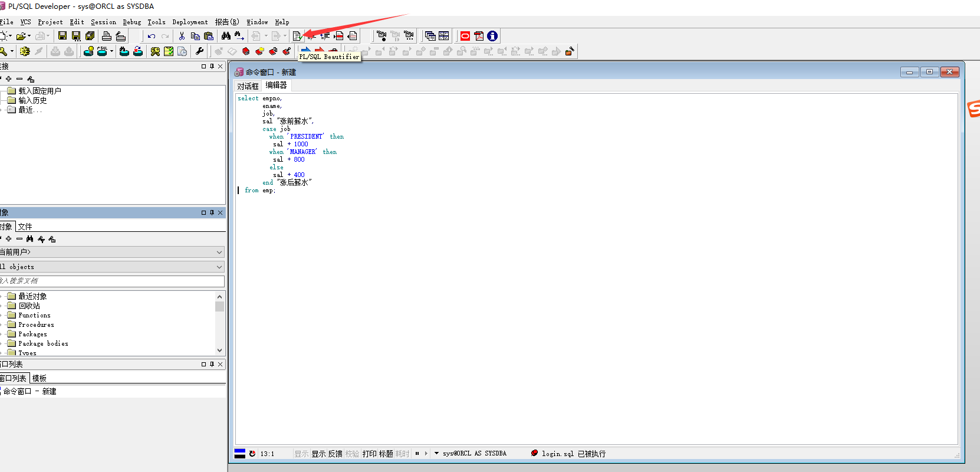Click the 搜索 search input field
980x472 pixels.
[112, 281]
